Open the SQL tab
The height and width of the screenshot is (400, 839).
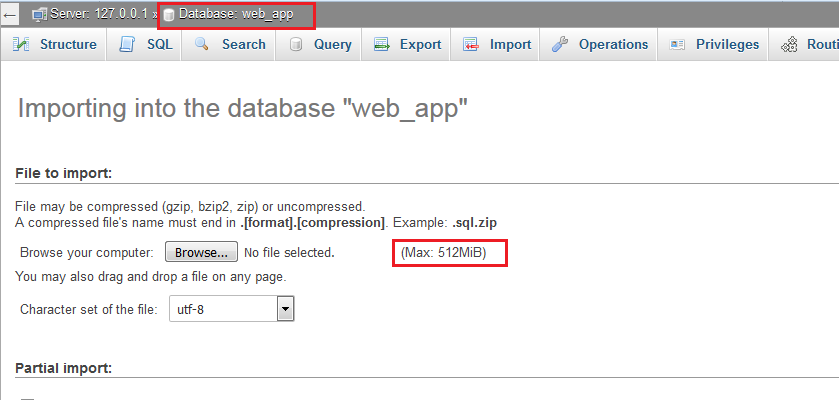tap(144, 44)
